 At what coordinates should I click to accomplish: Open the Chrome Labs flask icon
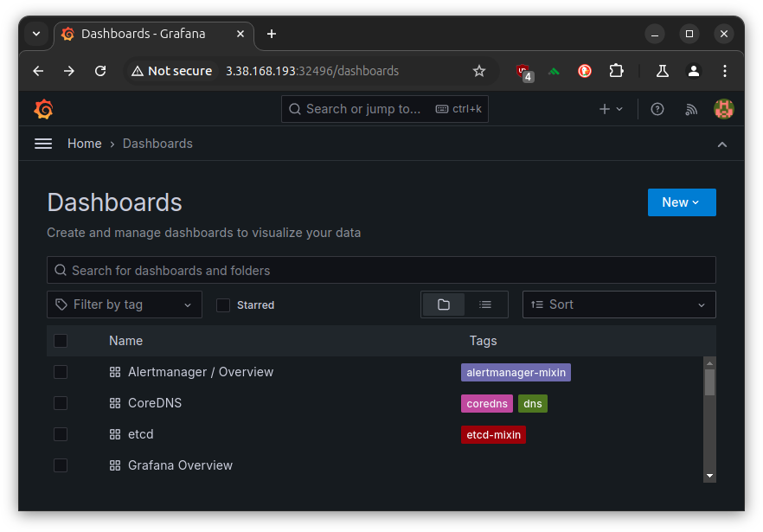coord(663,71)
